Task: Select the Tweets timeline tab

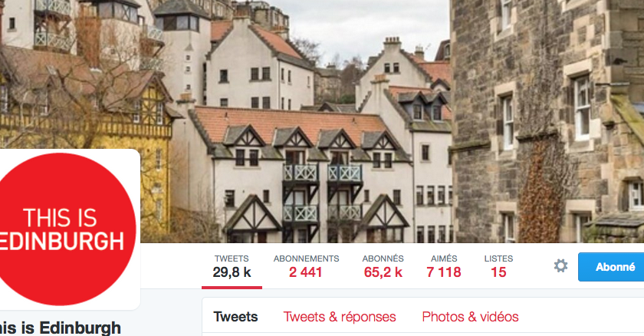Action: pyautogui.click(x=236, y=317)
